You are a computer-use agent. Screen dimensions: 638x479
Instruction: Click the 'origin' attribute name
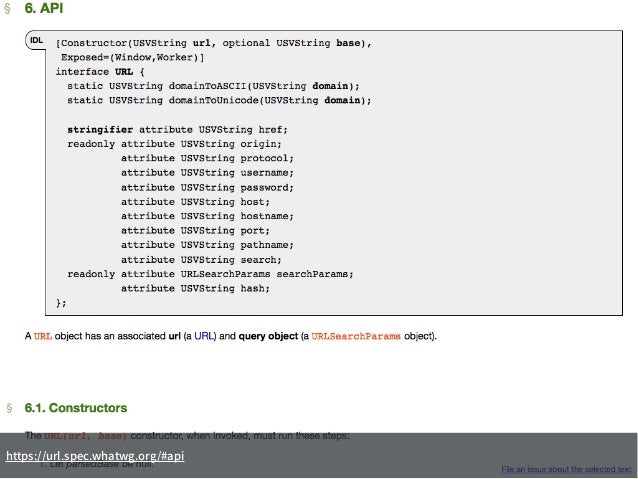click(258, 144)
